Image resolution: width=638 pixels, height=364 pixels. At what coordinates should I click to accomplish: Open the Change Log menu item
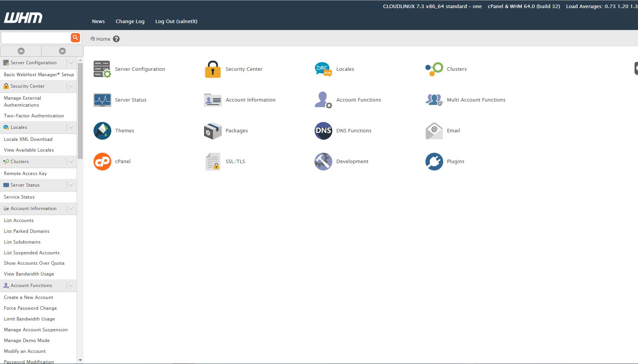pos(130,22)
